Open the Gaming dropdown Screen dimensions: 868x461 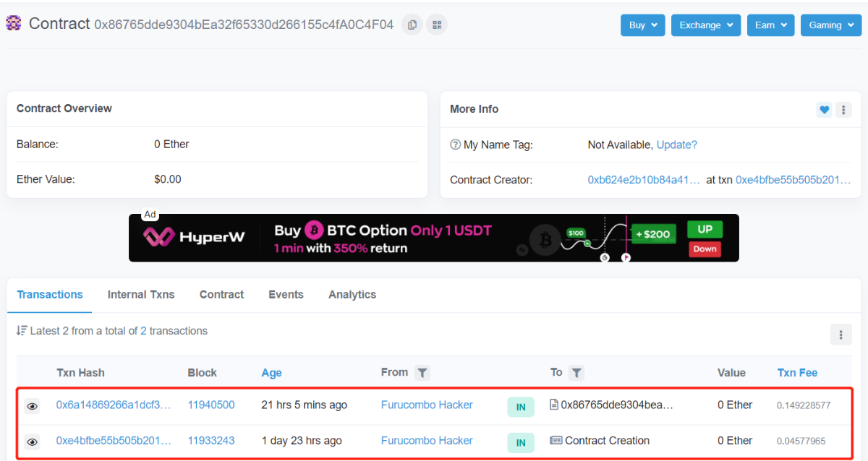831,25
